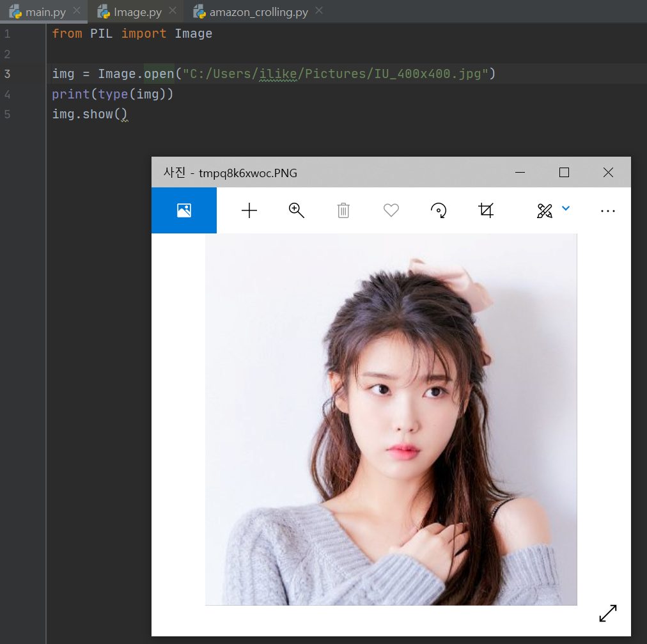The height and width of the screenshot is (644, 647).
Task: Open the three-dot more options menu
Action: tap(607, 211)
